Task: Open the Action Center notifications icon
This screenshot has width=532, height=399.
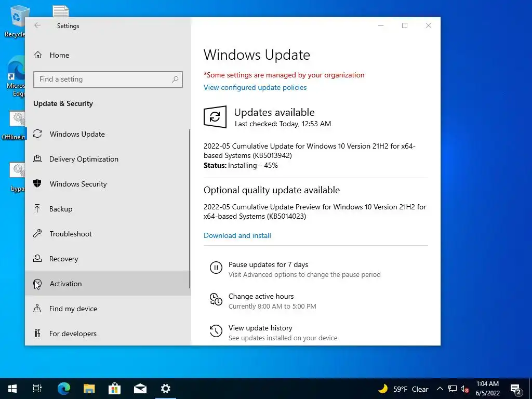Action: (516, 389)
